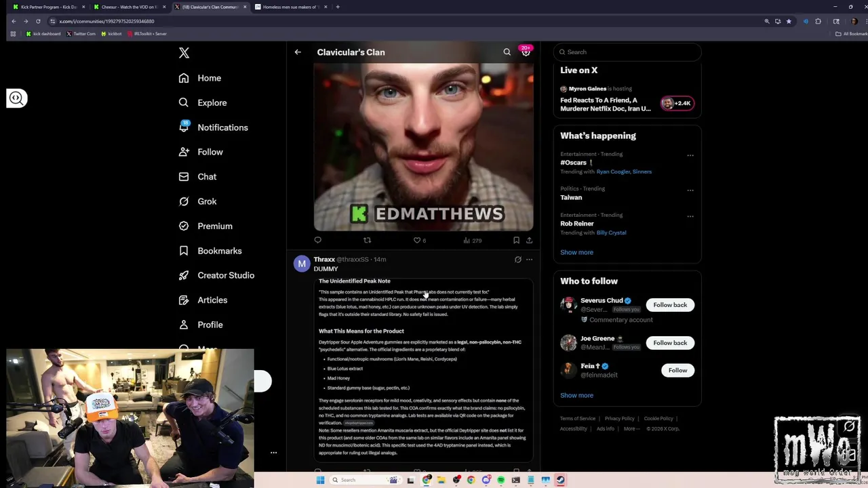Image resolution: width=868 pixels, height=488 pixels.
Task: Follow the Fein account
Action: [x=677, y=370]
